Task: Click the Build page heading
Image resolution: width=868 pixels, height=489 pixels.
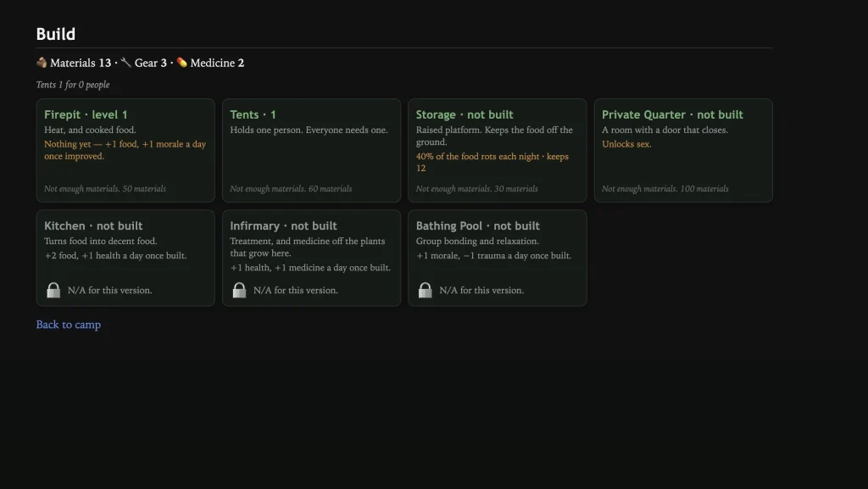Action: 56,34
